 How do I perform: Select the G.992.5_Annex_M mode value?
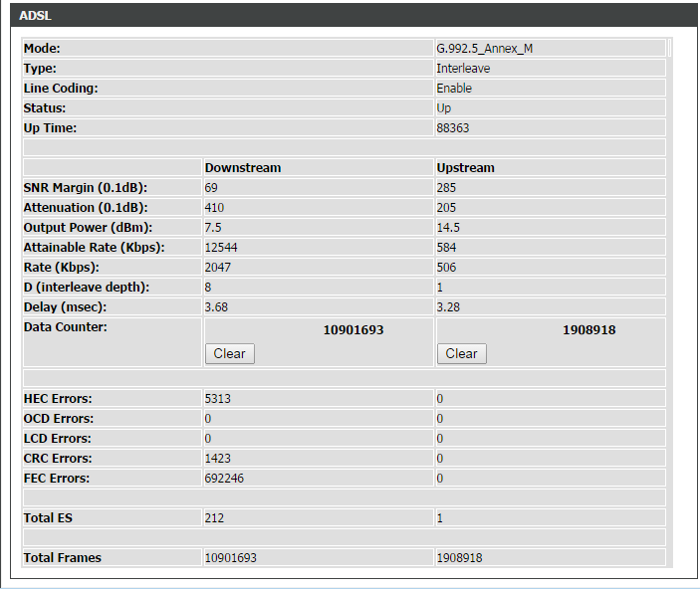click(484, 49)
